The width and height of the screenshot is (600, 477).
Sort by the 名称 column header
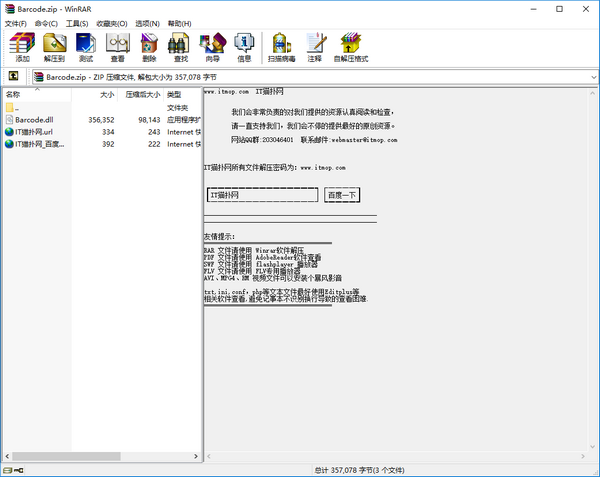tap(37, 94)
